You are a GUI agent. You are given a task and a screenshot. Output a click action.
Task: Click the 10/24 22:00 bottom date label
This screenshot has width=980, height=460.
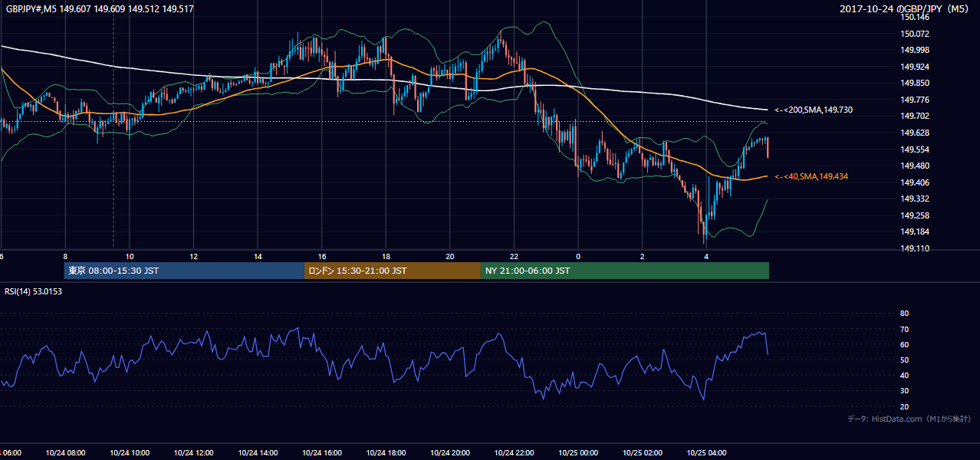(515, 453)
